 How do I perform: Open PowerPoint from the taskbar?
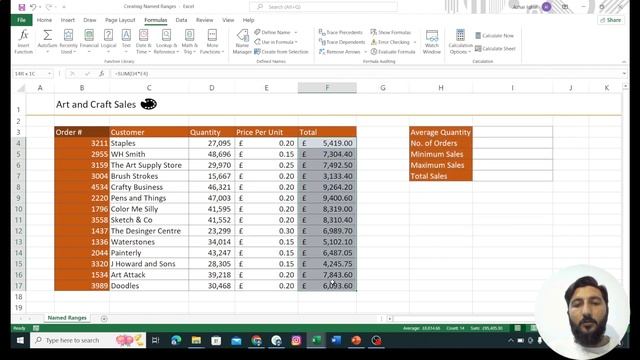point(356,340)
